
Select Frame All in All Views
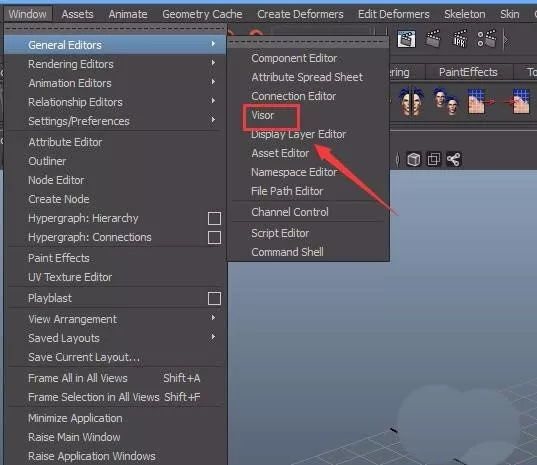(x=115, y=378)
